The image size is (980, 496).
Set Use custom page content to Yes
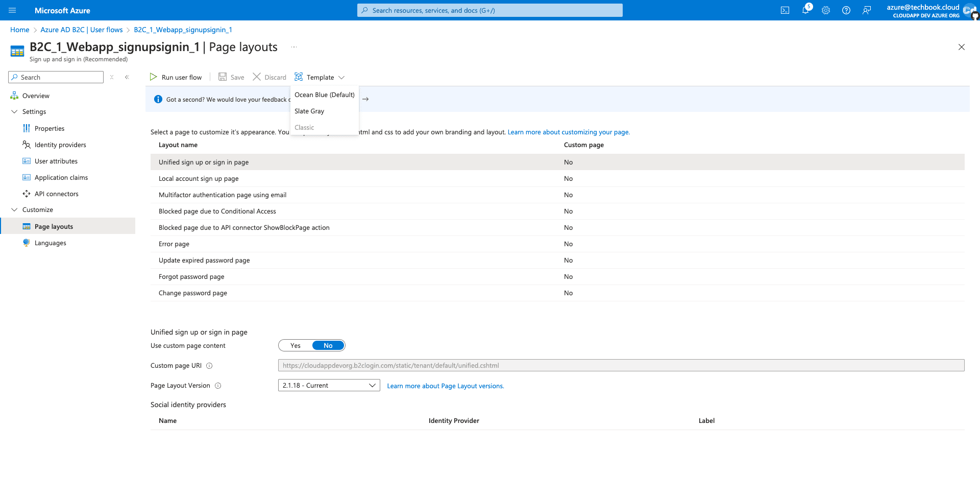(x=295, y=345)
